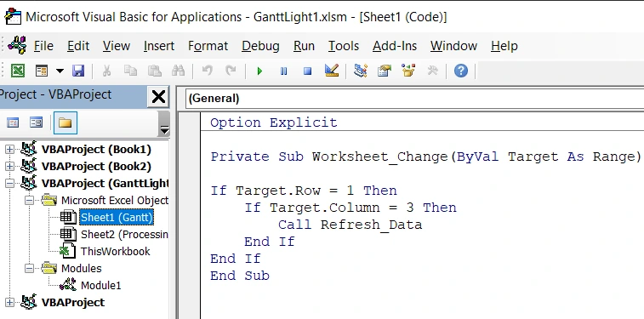
Task: Open Object Browser toolbar icon
Action: [408, 71]
